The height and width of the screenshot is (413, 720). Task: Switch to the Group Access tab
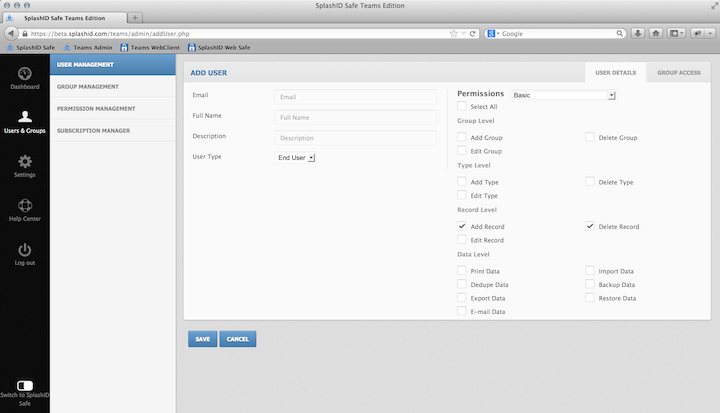point(679,73)
